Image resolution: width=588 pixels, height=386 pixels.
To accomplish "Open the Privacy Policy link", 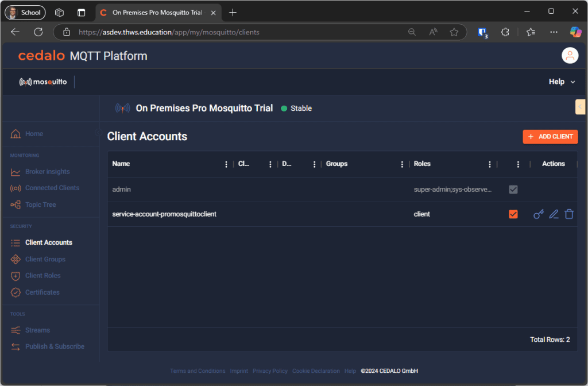I will (270, 370).
